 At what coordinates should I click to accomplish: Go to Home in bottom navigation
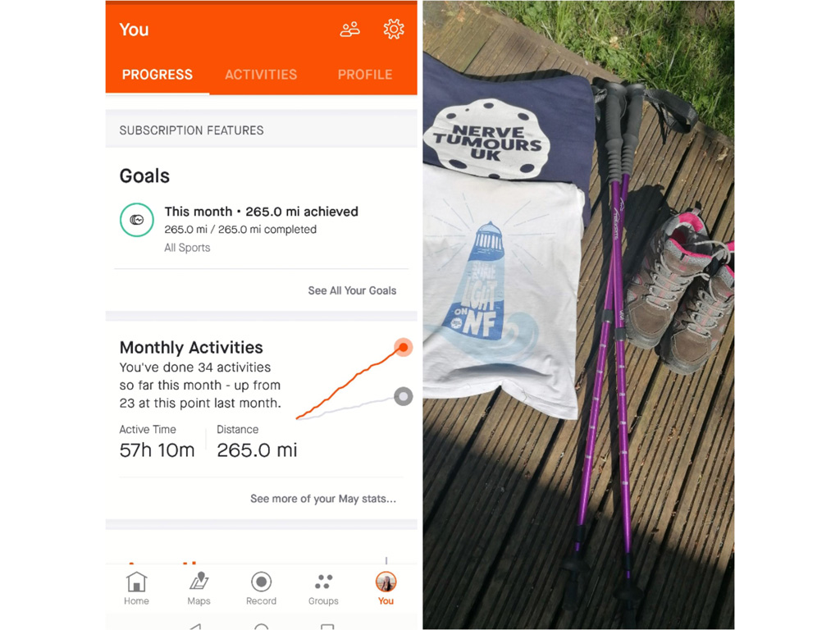point(137,588)
